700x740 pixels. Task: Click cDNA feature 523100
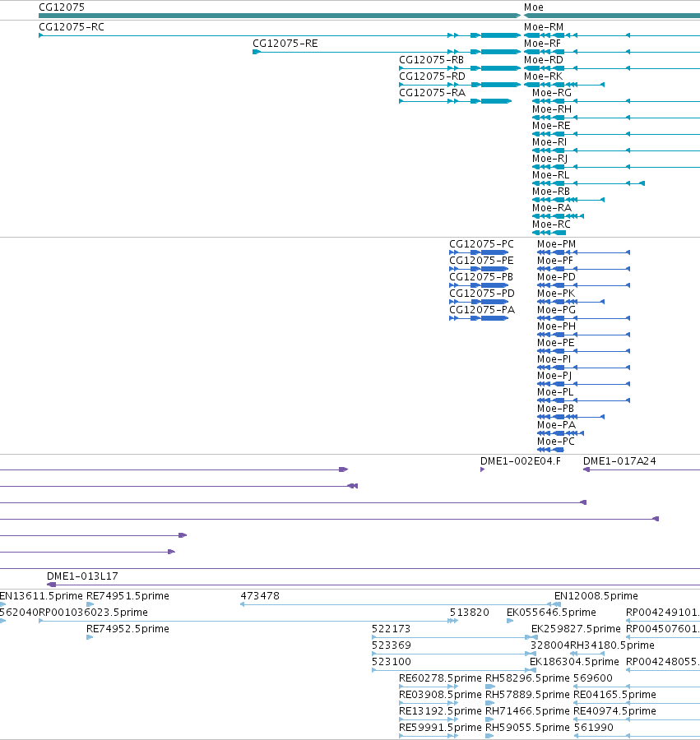(x=392, y=662)
